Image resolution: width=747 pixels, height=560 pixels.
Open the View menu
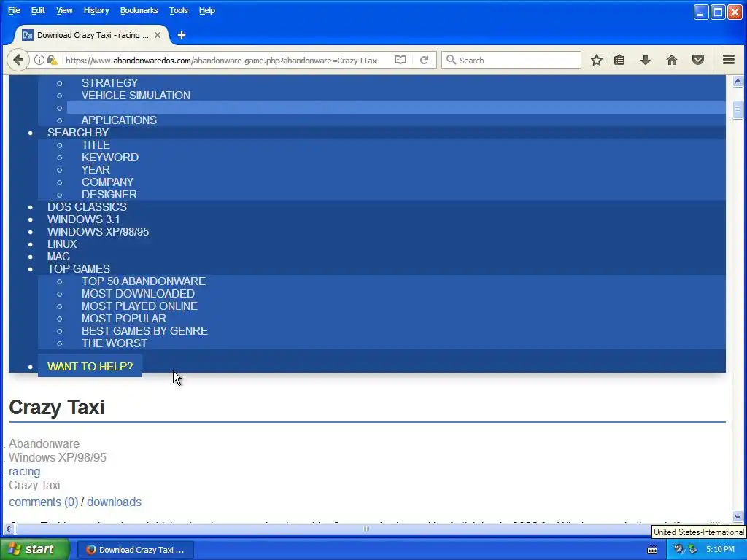pyautogui.click(x=64, y=10)
